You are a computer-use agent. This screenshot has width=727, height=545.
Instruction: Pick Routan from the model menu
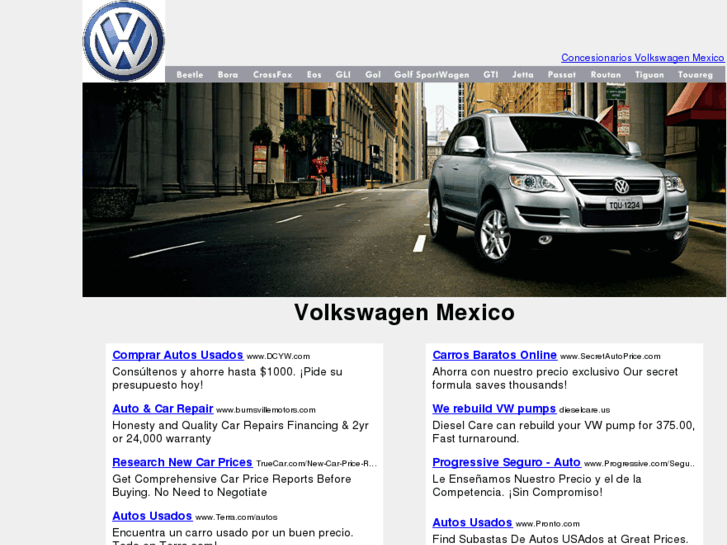click(x=606, y=75)
